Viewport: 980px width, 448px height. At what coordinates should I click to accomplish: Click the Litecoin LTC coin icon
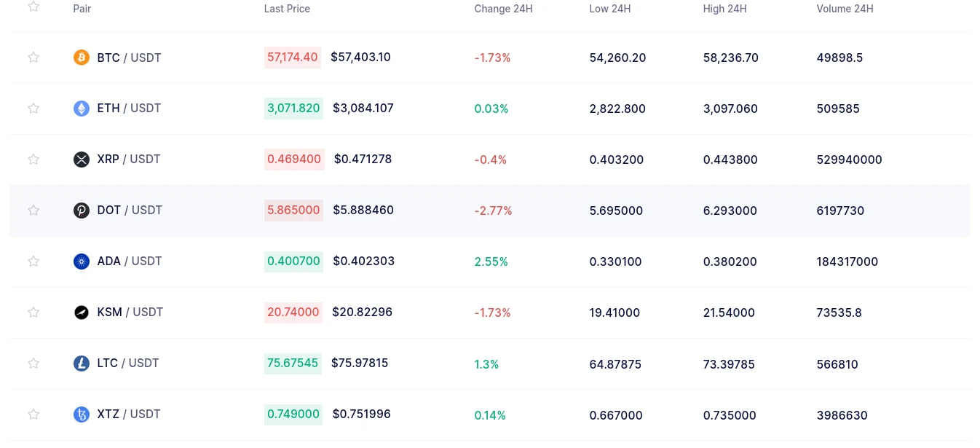pyautogui.click(x=82, y=363)
